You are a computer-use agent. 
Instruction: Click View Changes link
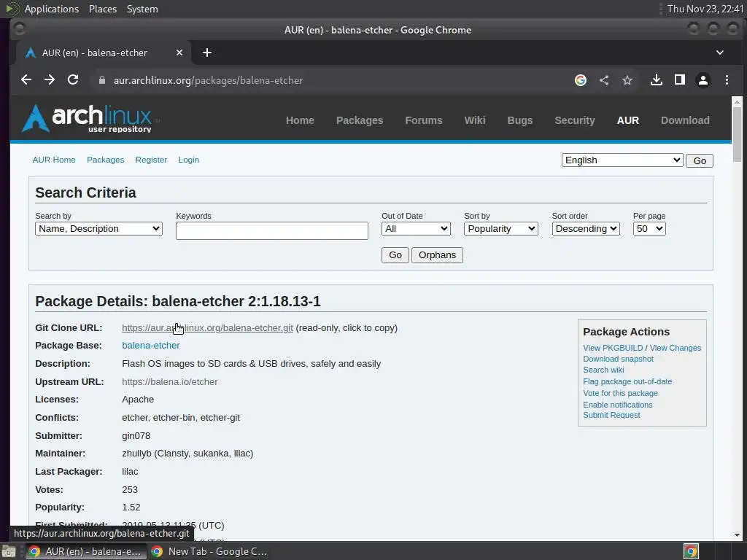(675, 348)
